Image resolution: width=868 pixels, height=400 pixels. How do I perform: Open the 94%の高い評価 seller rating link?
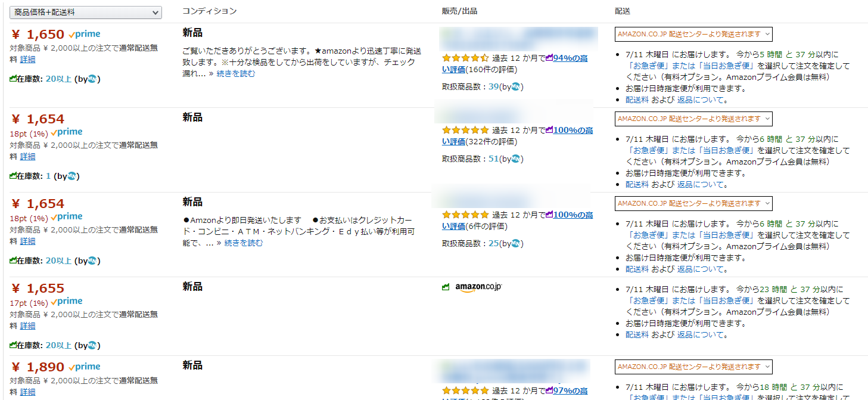click(x=572, y=58)
